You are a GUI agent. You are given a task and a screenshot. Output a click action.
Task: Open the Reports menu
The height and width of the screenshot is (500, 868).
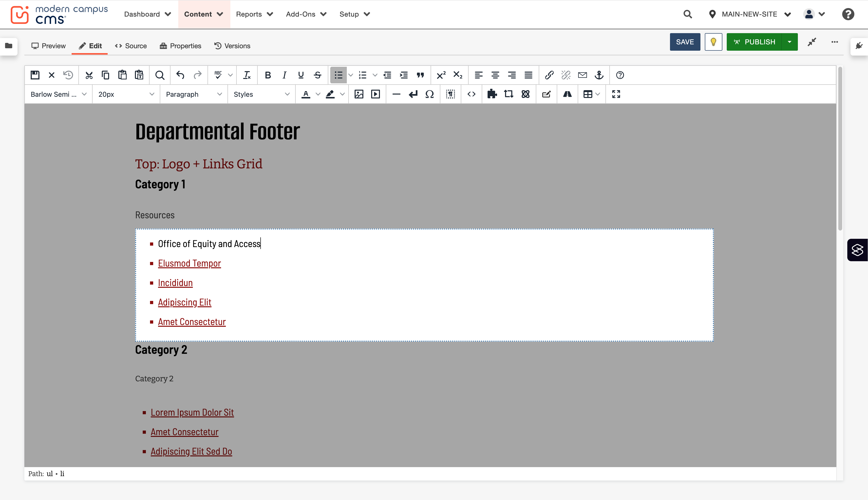click(x=254, y=14)
